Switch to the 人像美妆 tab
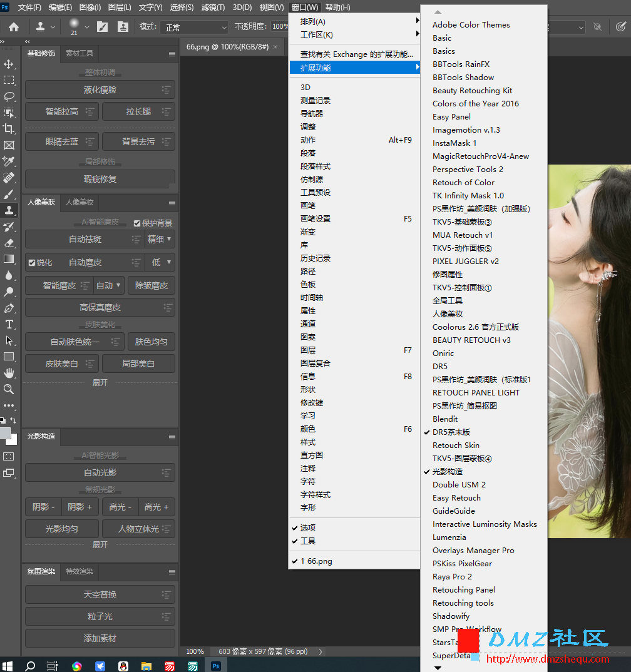The image size is (631, 672). 80,202
